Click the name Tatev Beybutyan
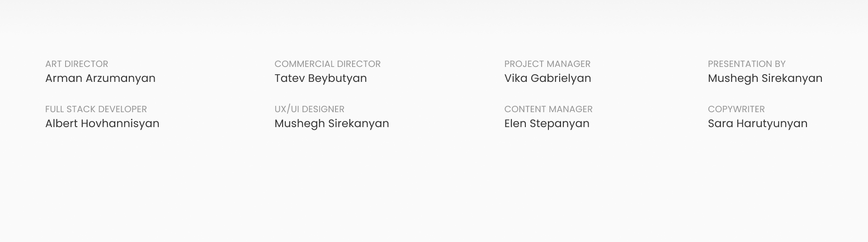Viewport: 868px width, 242px height. click(321, 78)
